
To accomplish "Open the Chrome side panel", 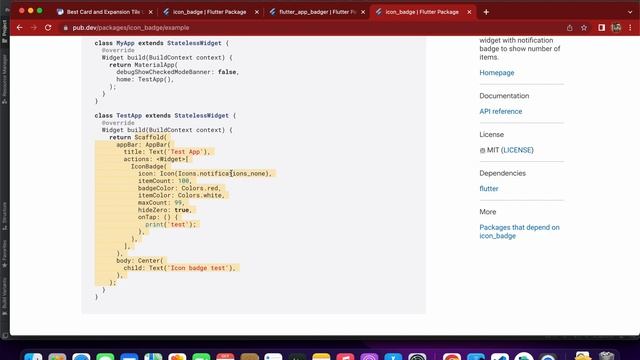I will pos(602,28).
